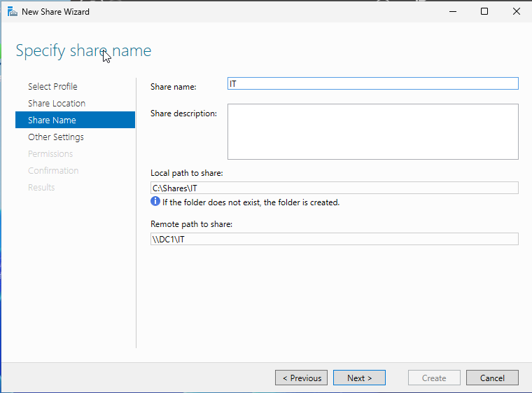532x393 pixels.
Task: Continue with the Next button
Action: [359, 378]
